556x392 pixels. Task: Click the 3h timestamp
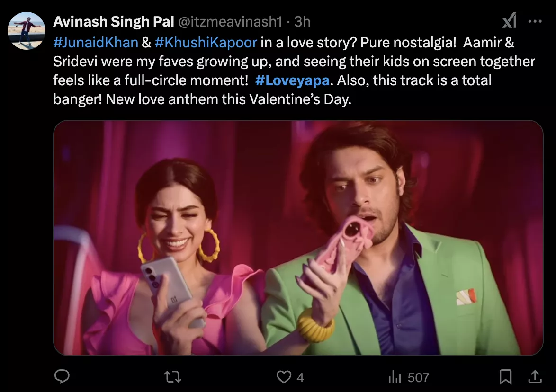coord(302,21)
